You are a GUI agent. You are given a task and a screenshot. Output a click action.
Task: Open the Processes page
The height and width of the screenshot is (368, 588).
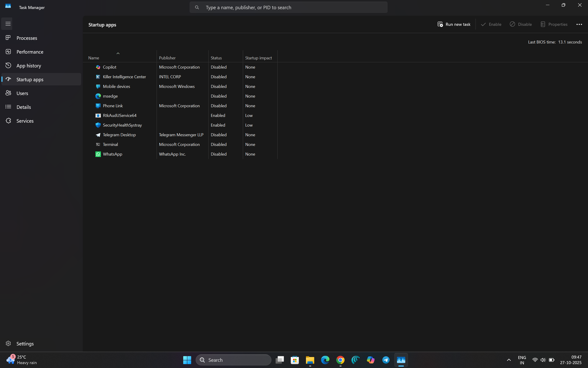click(27, 38)
